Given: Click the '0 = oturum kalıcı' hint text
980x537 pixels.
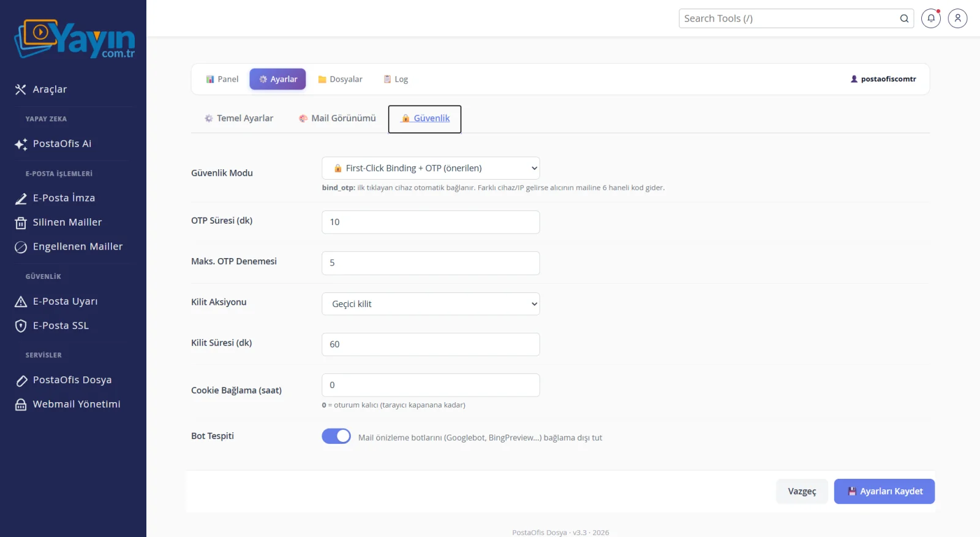Looking at the screenshot, I should (x=393, y=405).
